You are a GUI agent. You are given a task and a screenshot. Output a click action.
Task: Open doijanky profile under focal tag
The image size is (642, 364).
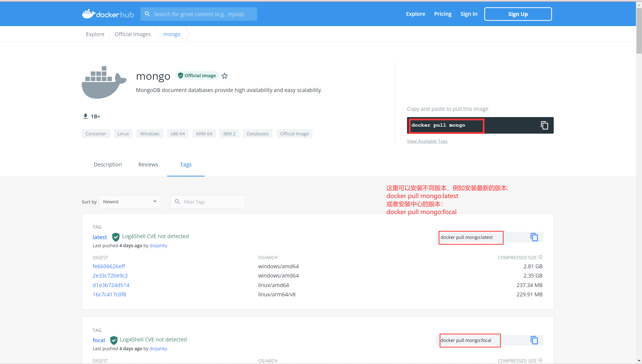(158, 349)
